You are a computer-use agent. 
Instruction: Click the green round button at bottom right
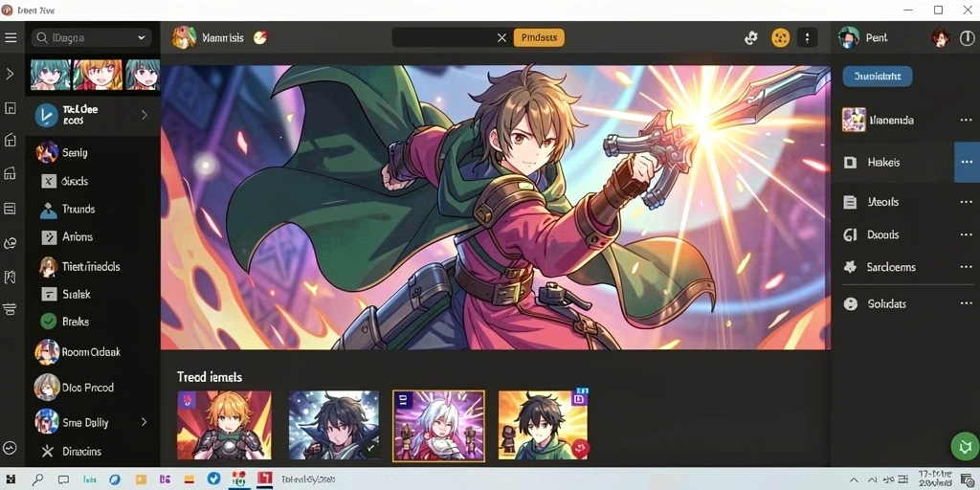(x=965, y=446)
